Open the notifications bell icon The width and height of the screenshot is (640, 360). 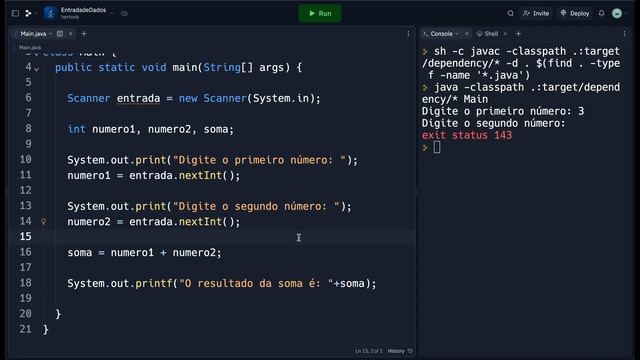click(x=602, y=13)
